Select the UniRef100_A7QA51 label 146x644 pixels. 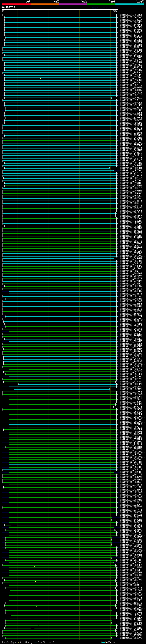click(131, 635)
